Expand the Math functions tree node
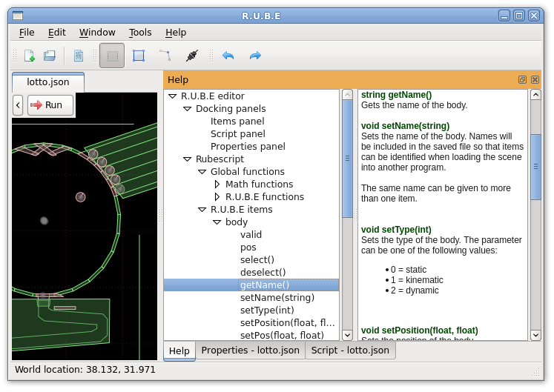 click(x=217, y=185)
